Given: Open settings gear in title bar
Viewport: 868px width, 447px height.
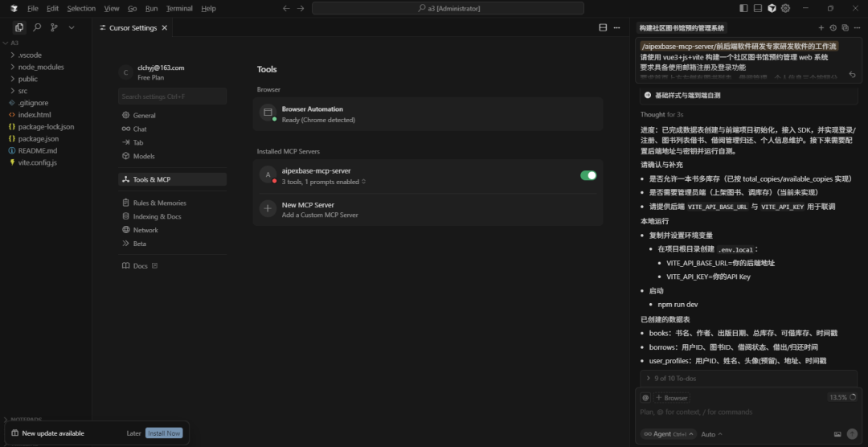Looking at the screenshot, I should pos(785,8).
